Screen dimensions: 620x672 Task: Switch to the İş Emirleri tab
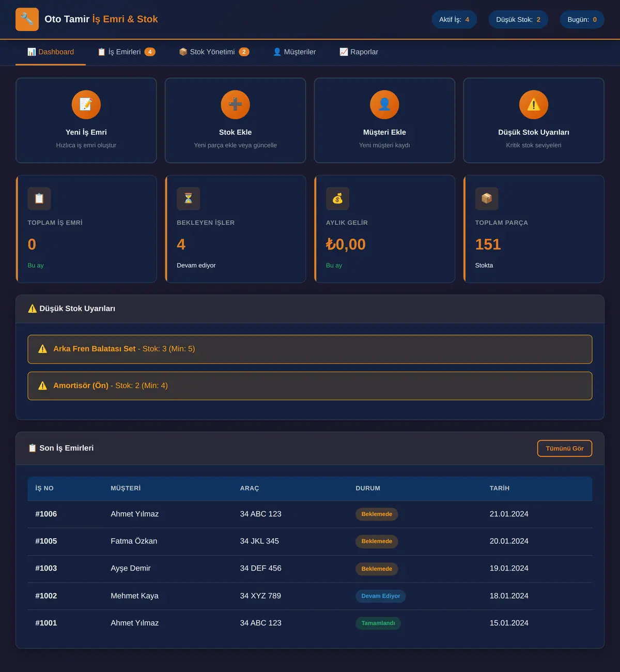click(x=127, y=52)
